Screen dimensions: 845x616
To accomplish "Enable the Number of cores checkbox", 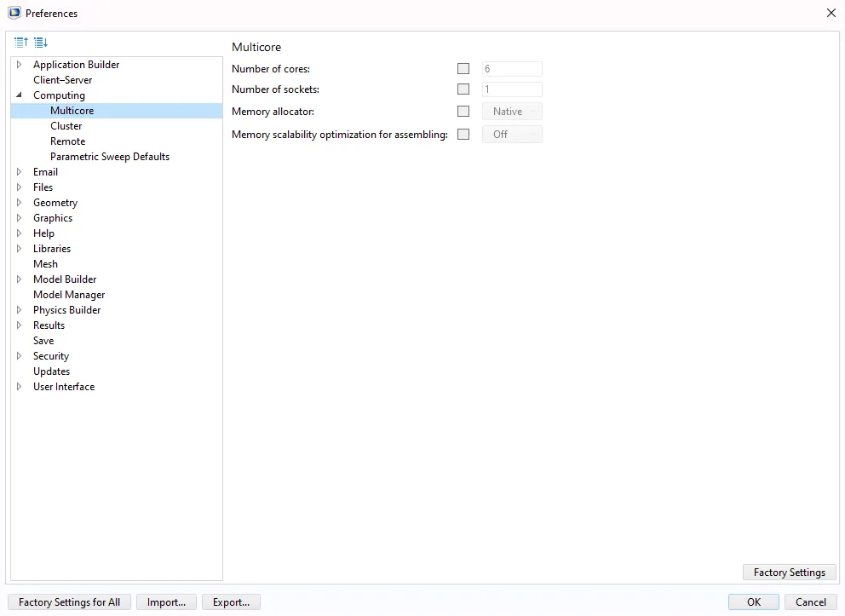I will click(463, 69).
